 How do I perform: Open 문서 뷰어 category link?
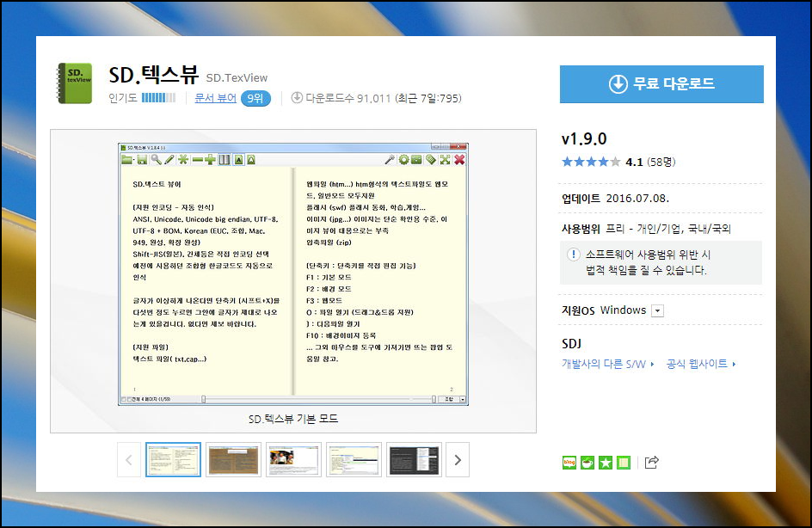coord(215,98)
